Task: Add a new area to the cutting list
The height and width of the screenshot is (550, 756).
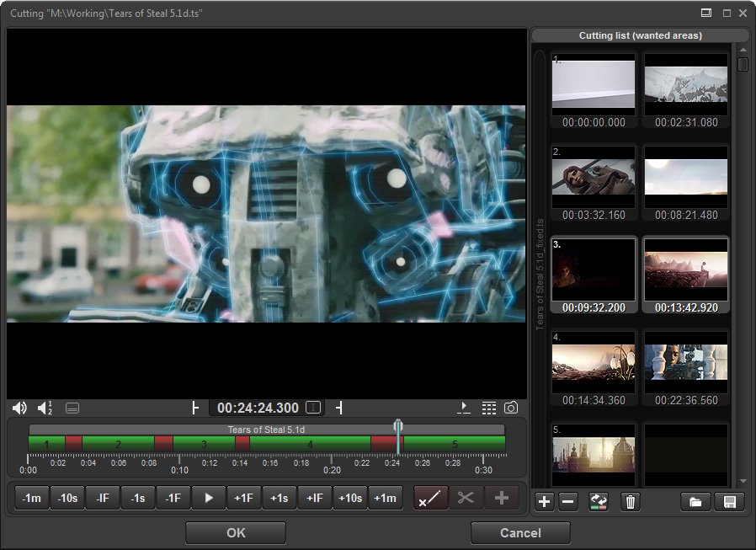Action: pos(544,502)
